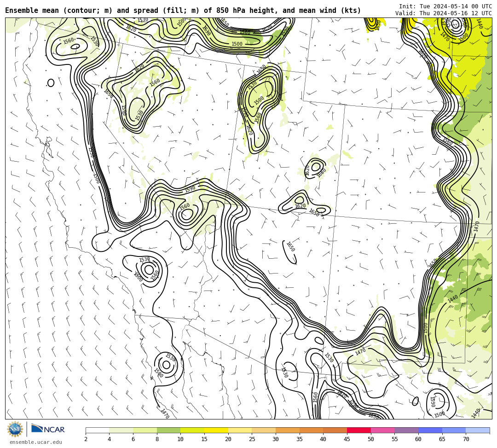Pick the dark orange 40–45 m colorbar segment
The width and height of the screenshot is (497, 448).
[335, 430]
